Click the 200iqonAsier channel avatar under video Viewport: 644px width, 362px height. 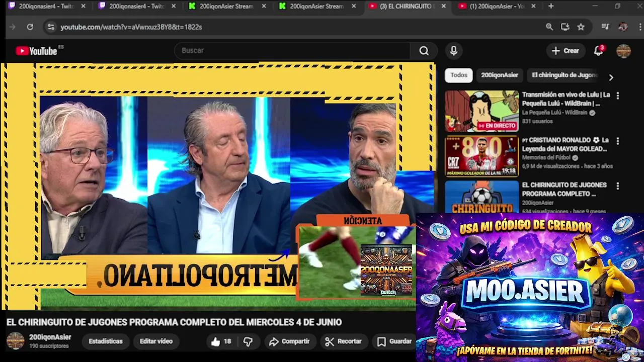click(x=15, y=341)
